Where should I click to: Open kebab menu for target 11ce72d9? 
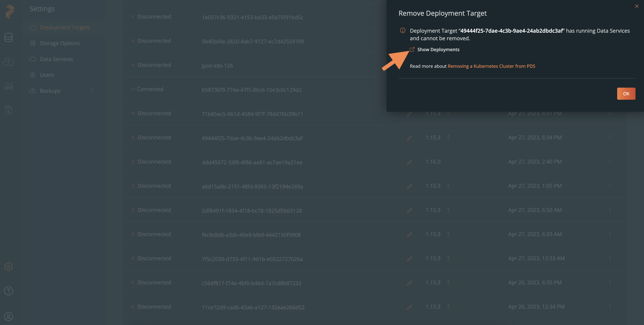click(610, 306)
